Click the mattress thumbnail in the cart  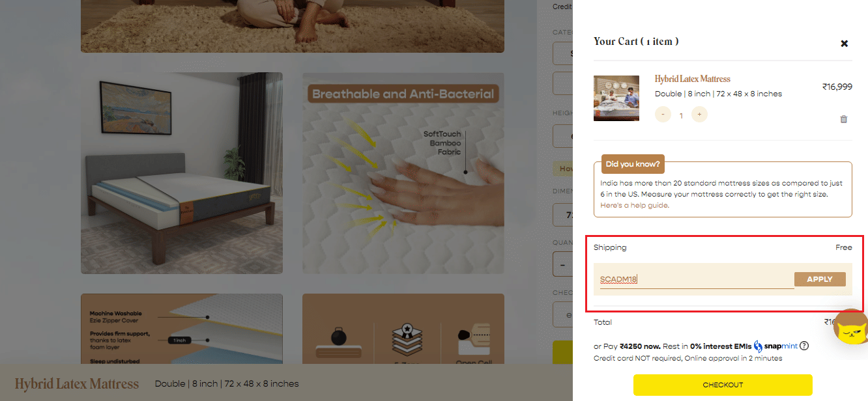(616, 98)
